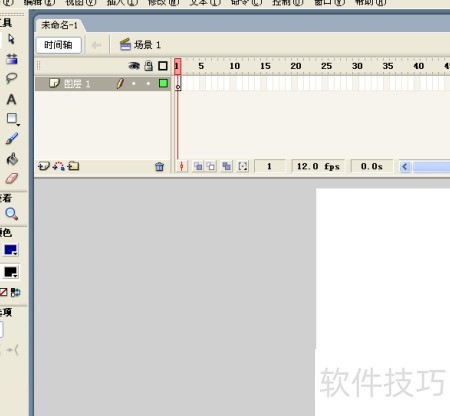
Task: Select the Brush tool
Action: [12, 138]
